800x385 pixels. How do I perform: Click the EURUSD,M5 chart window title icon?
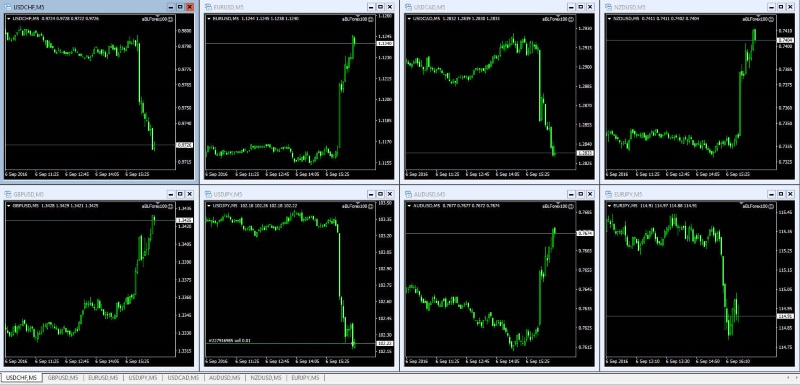point(208,7)
